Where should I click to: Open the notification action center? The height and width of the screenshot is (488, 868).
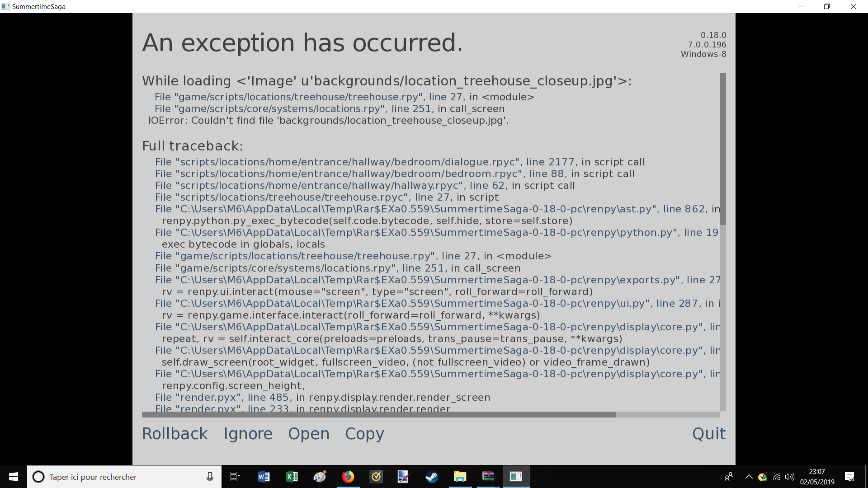(849, 477)
